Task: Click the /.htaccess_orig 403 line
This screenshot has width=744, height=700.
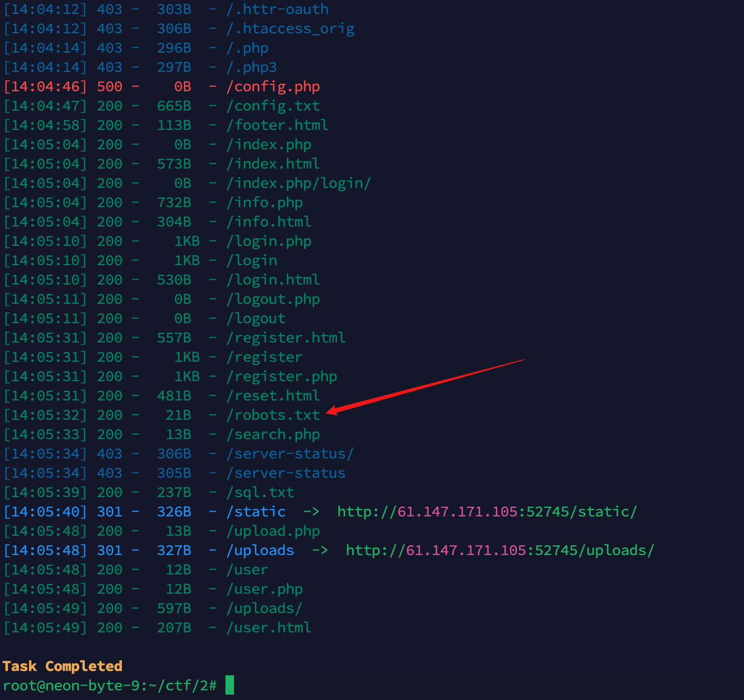Action: (x=290, y=28)
